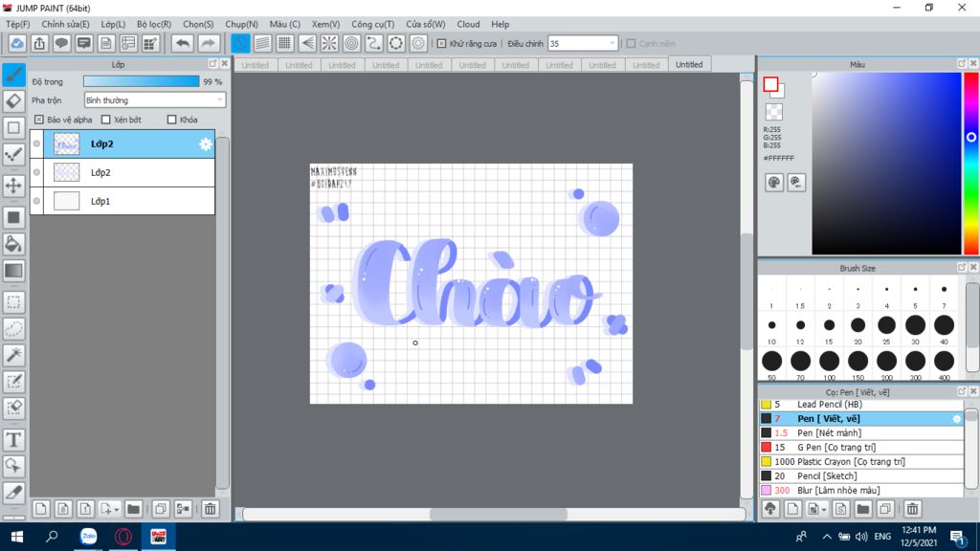Select the Lớp1 layer row

122,201
